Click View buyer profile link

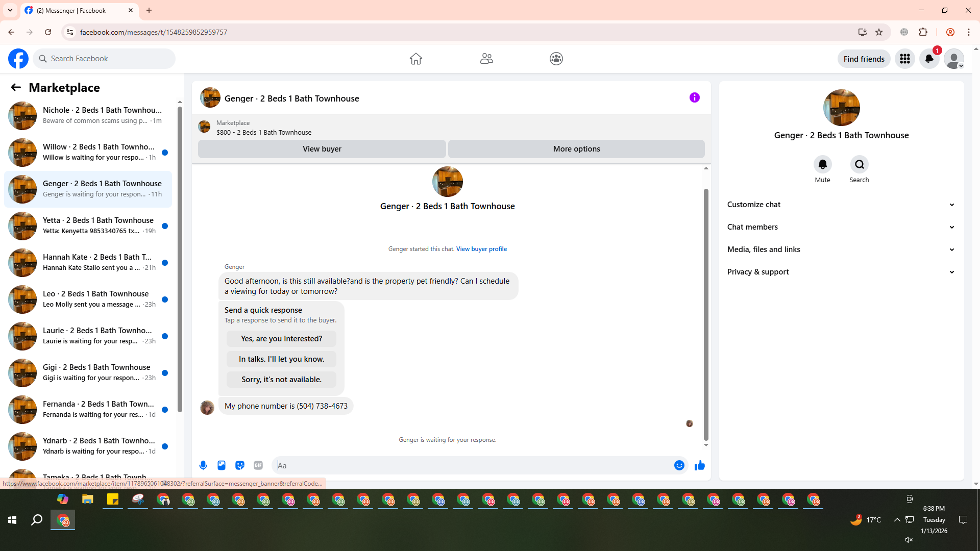[481, 249]
